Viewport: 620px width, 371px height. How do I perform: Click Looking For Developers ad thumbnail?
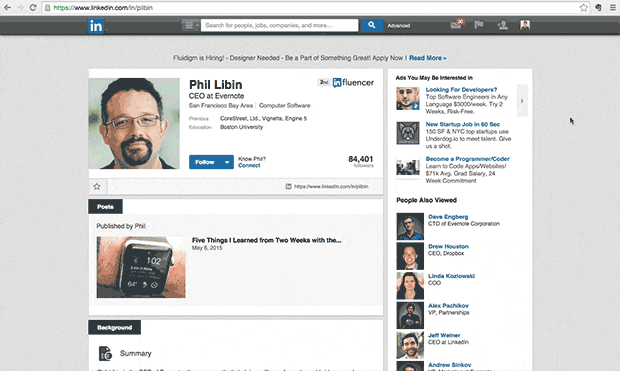(x=408, y=98)
